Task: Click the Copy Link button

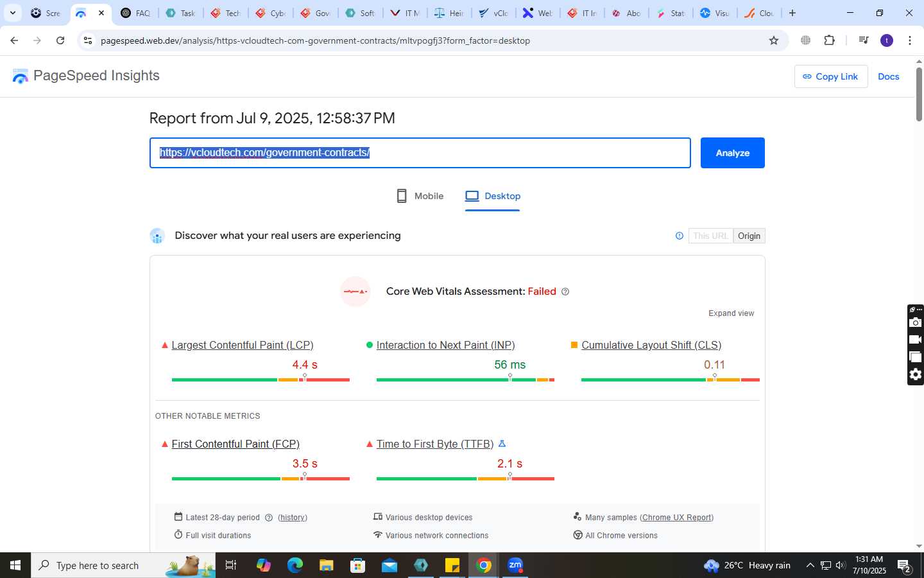Action: [x=831, y=76]
